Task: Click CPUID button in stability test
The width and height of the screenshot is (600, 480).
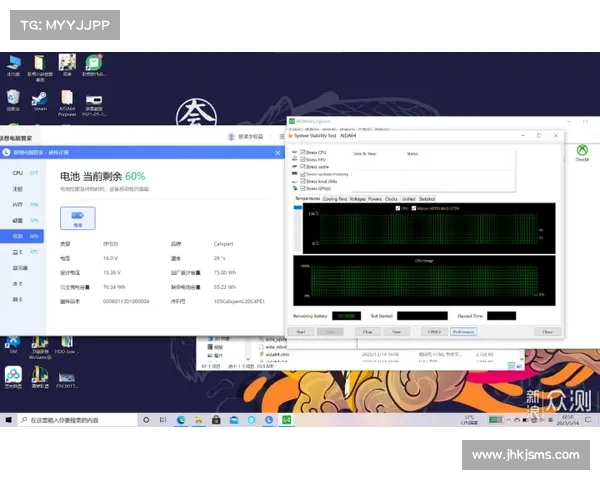Action: (434, 332)
